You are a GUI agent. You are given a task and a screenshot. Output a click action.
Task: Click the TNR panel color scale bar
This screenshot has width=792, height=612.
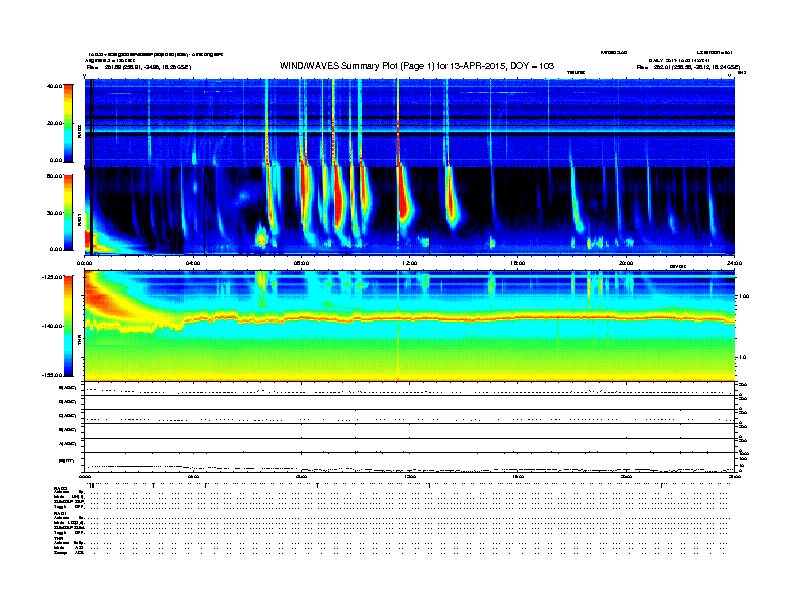pyautogui.click(x=68, y=326)
